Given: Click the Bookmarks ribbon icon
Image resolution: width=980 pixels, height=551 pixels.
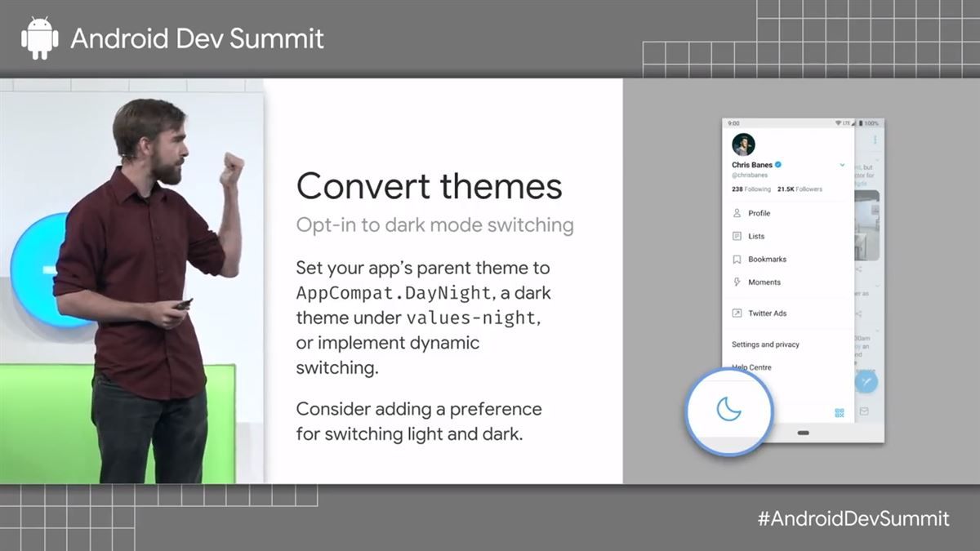Looking at the screenshot, I should 737,259.
